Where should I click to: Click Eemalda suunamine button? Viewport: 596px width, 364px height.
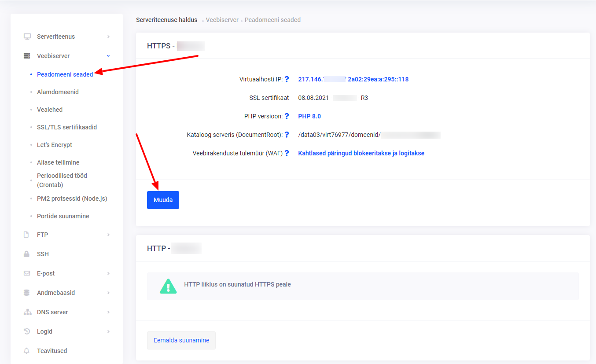[x=181, y=340]
